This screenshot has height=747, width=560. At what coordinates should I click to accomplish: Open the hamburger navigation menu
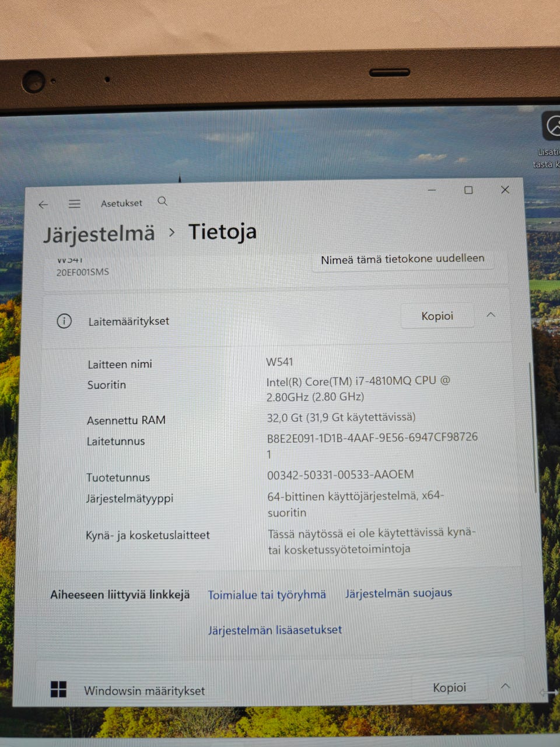click(74, 204)
